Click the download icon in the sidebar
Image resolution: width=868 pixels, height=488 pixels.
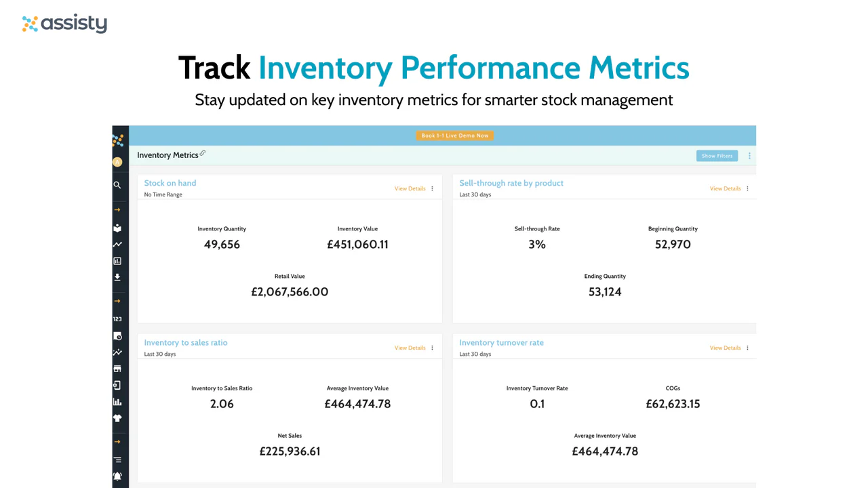pos(117,277)
